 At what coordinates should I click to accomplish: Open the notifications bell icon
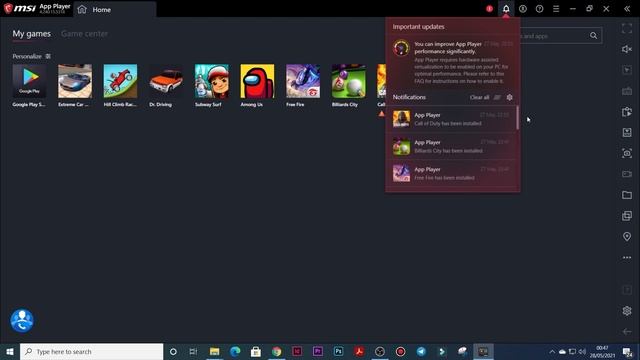(x=506, y=9)
